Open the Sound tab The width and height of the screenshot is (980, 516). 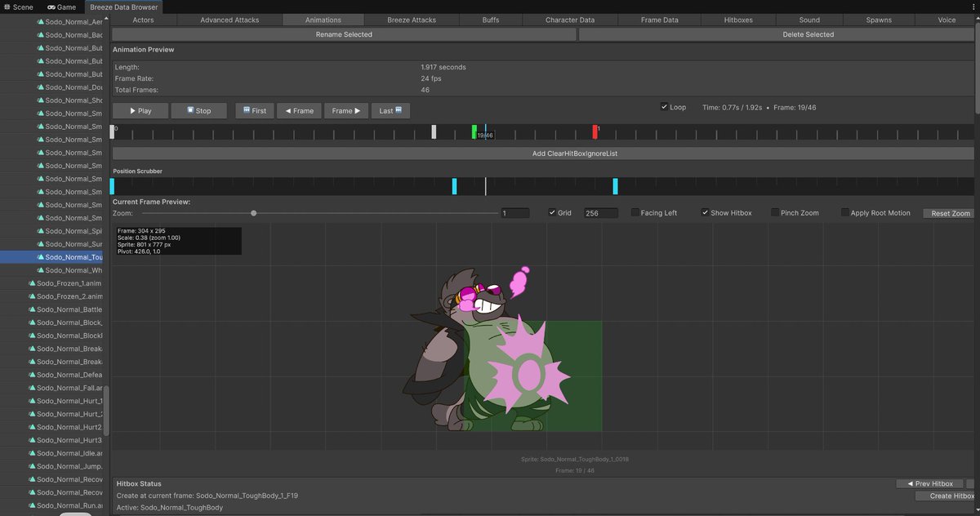point(809,20)
